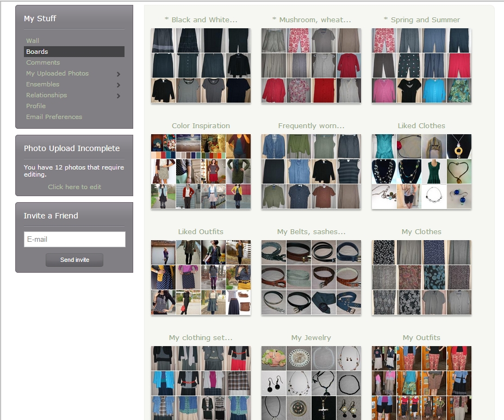Open the Wall menu item

pyautogui.click(x=33, y=41)
